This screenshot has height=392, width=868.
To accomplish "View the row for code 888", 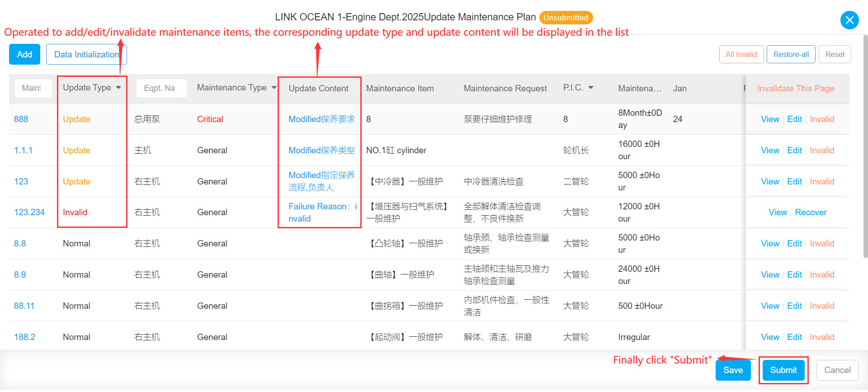I will (x=770, y=119).
